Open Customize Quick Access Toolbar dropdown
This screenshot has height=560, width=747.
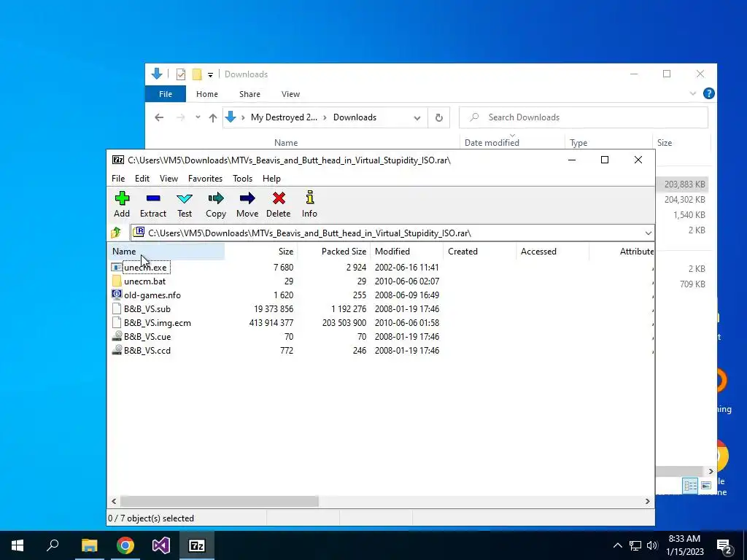(210, 75)
